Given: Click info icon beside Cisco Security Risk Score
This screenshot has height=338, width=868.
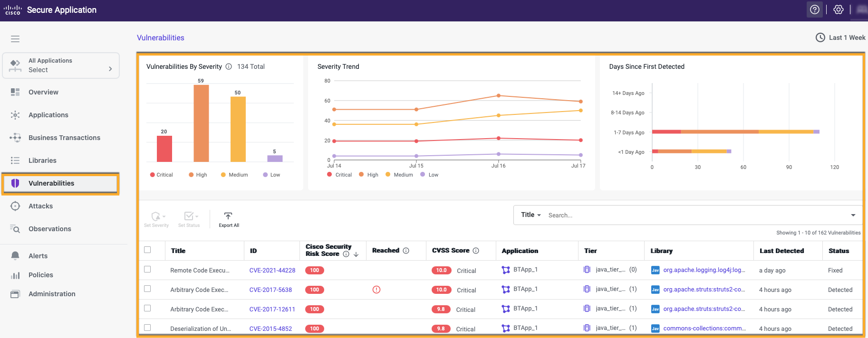Looking at the screenshot, I should pos(346,254).
